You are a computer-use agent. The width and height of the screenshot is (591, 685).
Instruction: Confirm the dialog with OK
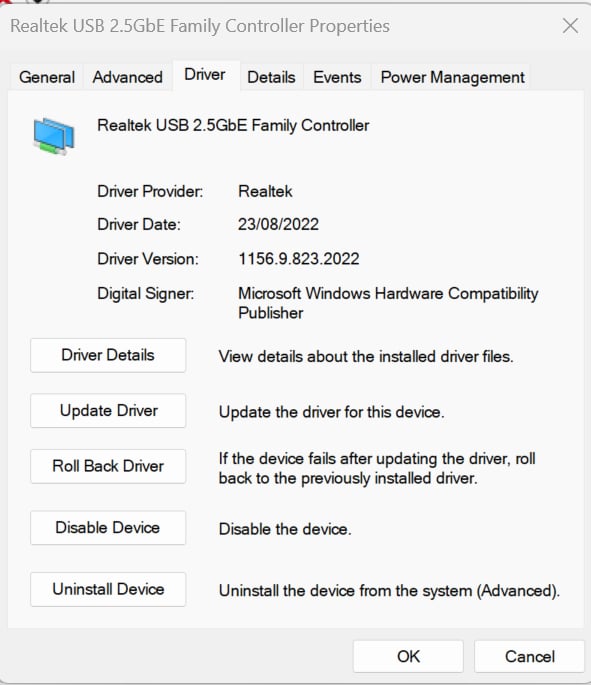point(408,657)
